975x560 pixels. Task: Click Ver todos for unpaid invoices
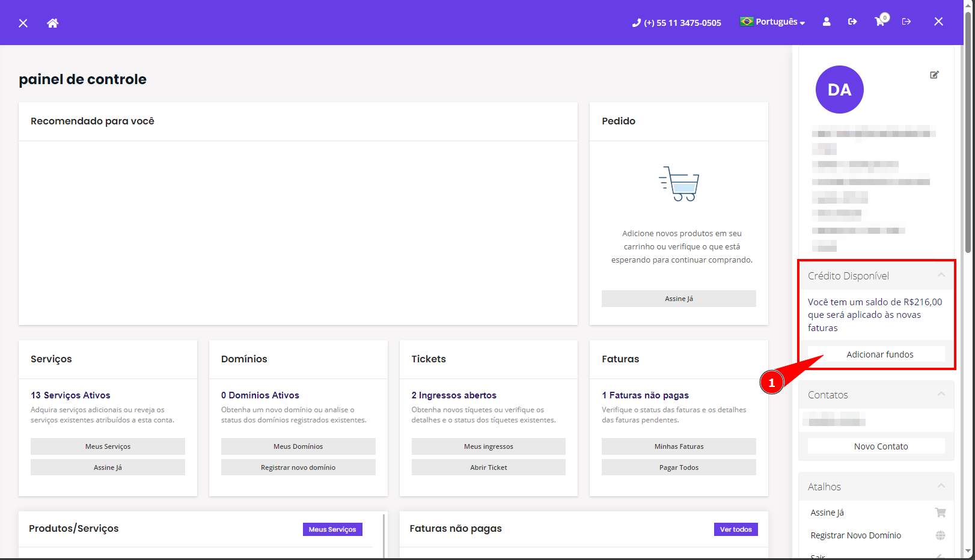tap(736, 529)
